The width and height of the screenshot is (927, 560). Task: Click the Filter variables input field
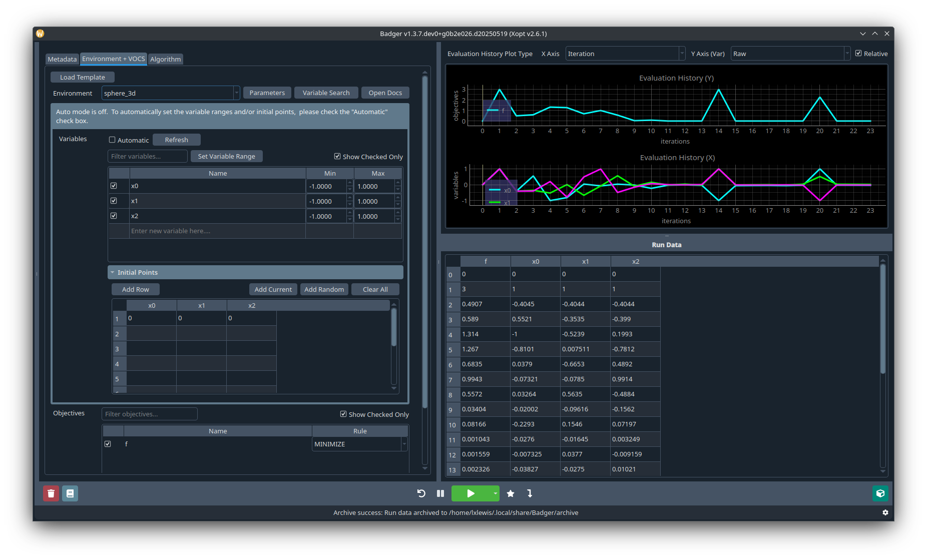148,156
